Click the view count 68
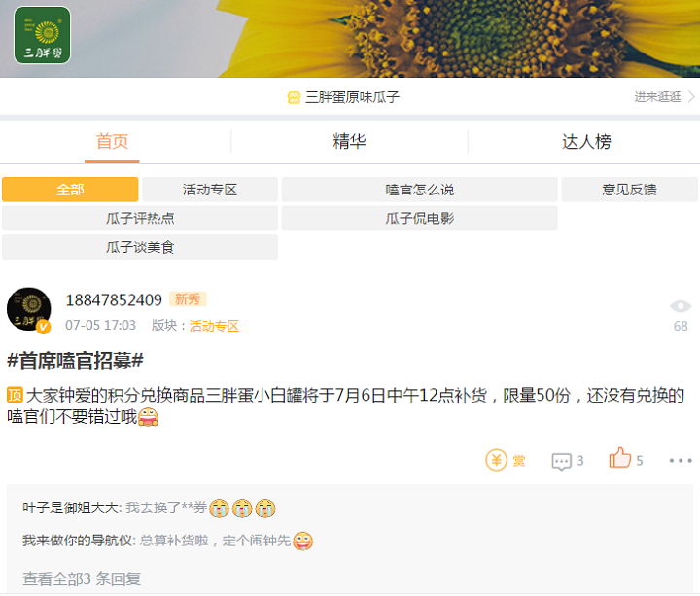Viewport: 700px width, 596px height. click(681, 326)
